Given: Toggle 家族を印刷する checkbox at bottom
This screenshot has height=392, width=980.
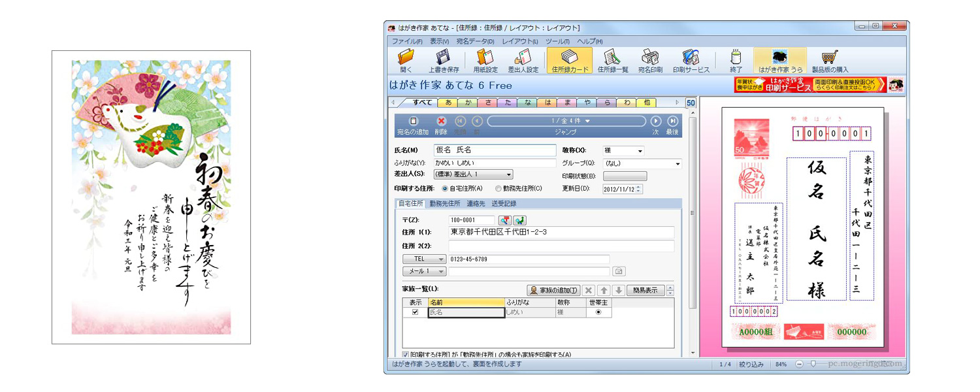Looking at the screenshot, I should (406, 355).
